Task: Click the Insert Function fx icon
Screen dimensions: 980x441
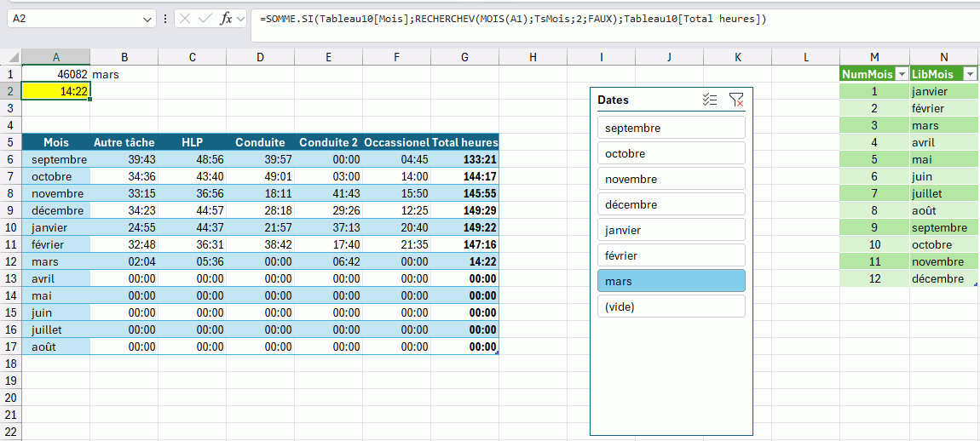Action: point(226,19)
